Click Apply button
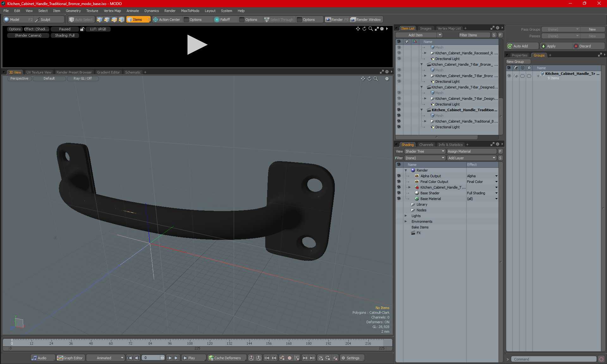 556,46
